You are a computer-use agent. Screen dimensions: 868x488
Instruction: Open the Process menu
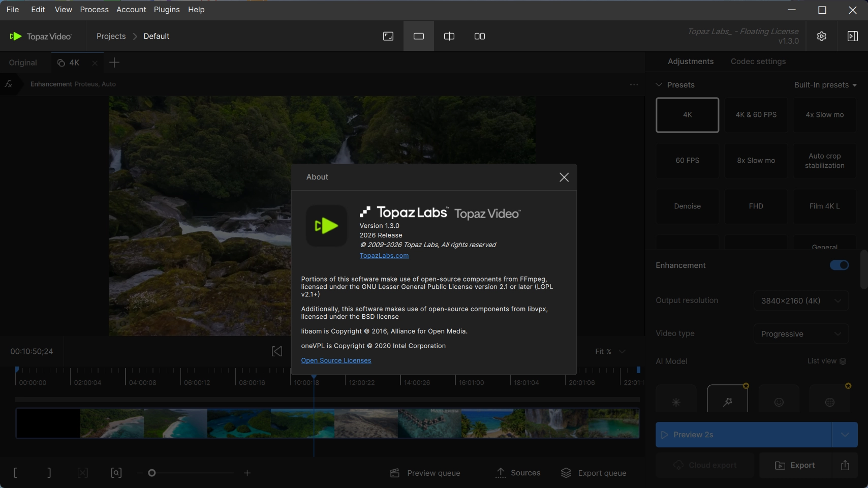pos(94,10)
